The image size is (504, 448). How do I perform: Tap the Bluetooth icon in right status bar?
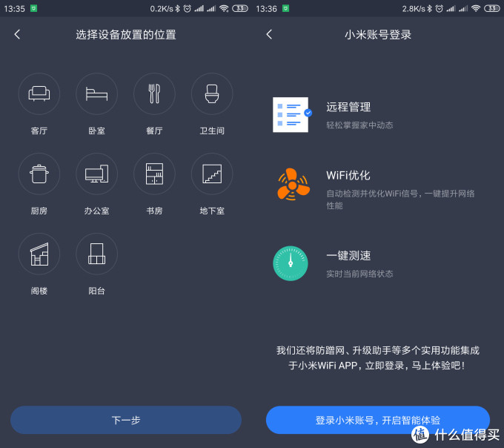pos(429,9)
